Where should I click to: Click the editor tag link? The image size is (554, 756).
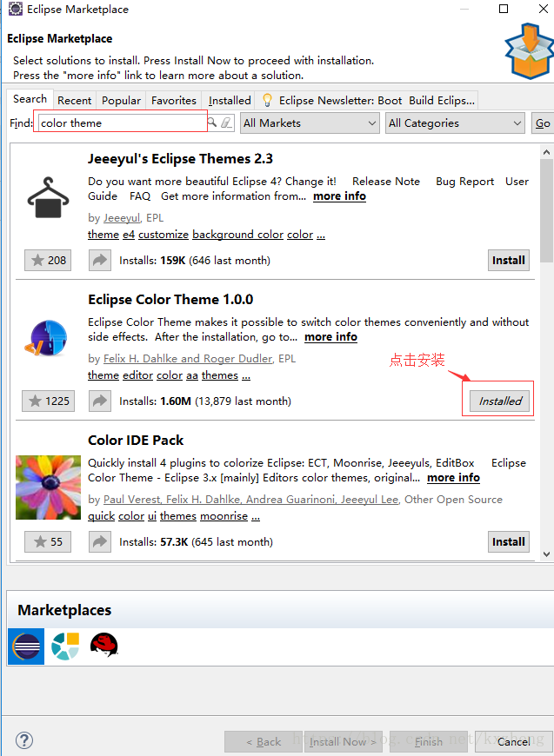tap(137, 375)
